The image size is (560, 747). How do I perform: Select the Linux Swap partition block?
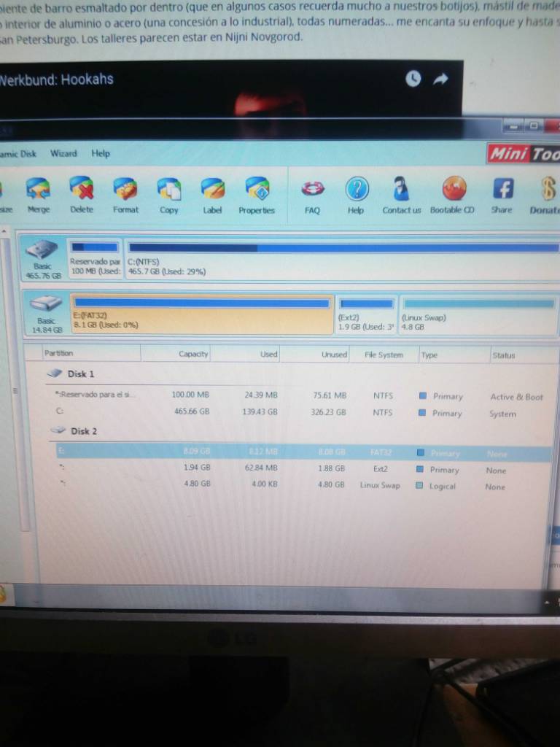coord(478,315)
